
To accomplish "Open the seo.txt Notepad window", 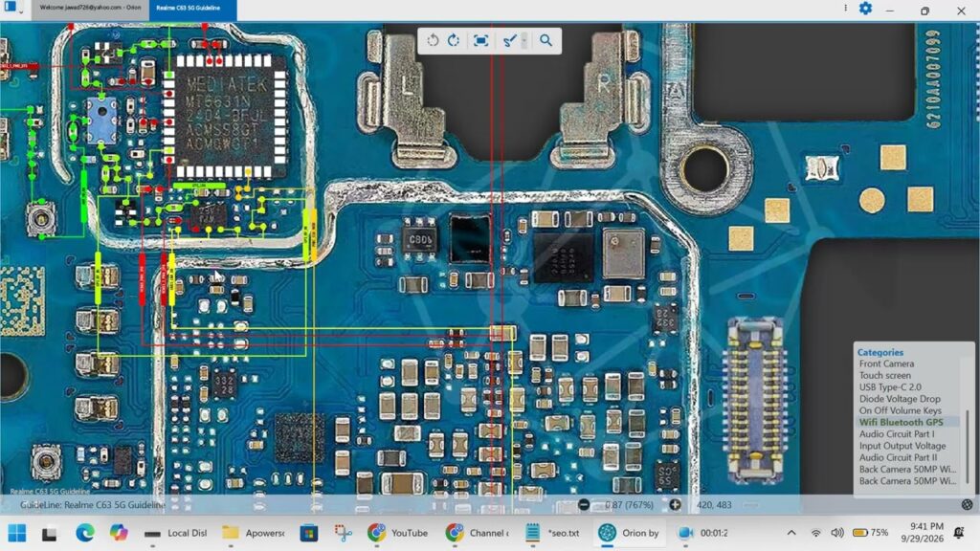I will point(552,533).
